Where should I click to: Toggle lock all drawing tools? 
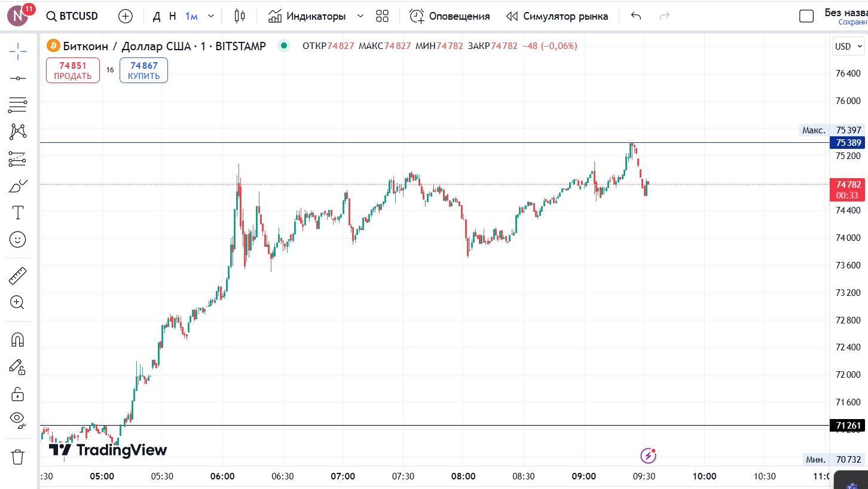[x=18, y=394]
